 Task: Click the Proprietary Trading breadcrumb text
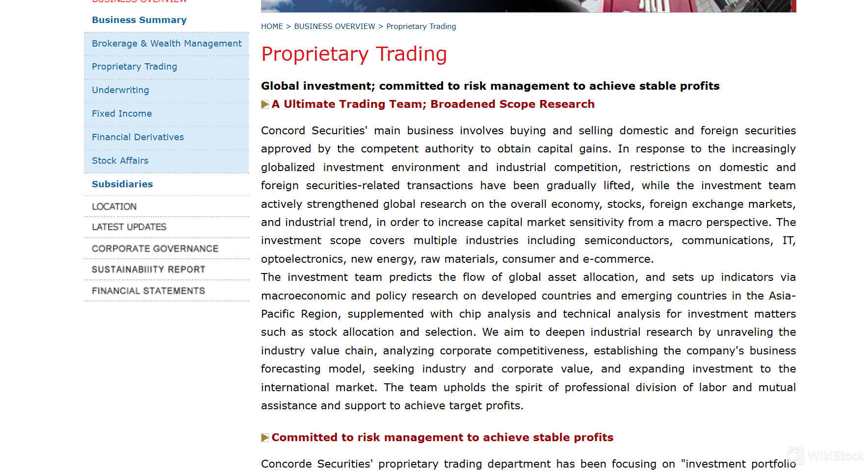tap(421, 26)
